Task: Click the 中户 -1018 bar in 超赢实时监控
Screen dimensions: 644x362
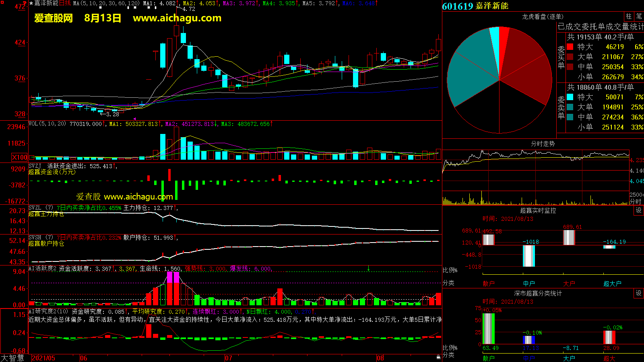Action: pos(528,256)
